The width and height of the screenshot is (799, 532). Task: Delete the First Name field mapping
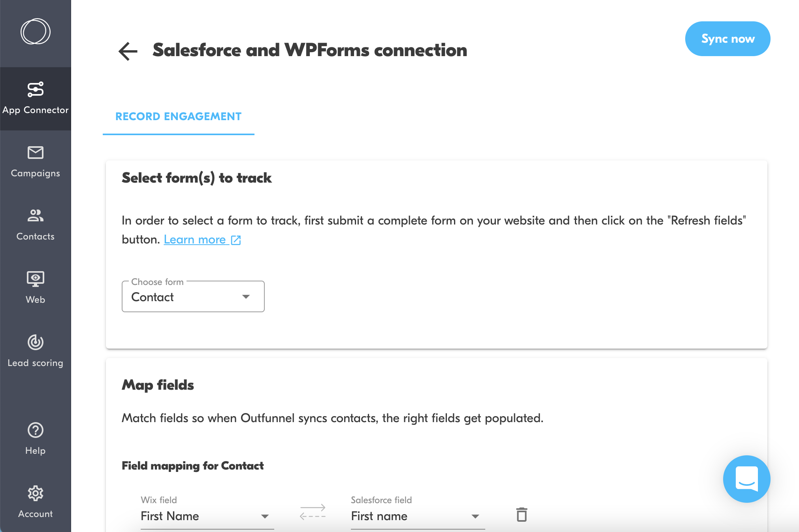522,515
